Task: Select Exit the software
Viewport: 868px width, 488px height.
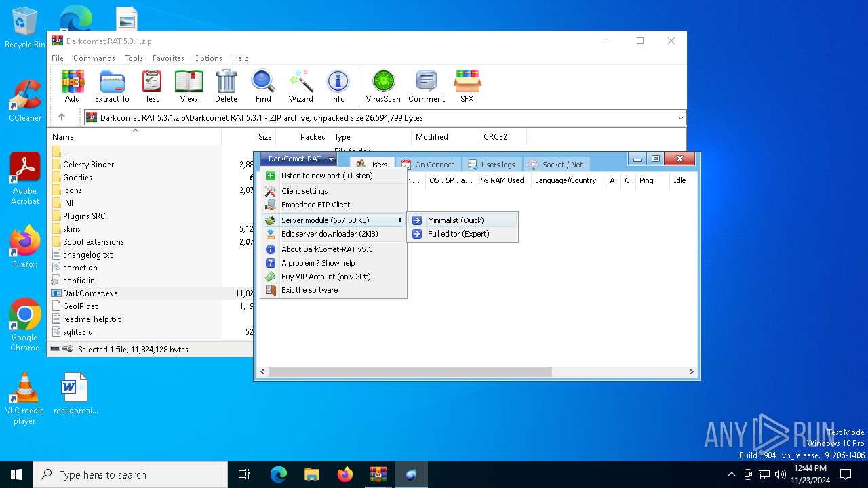Action: tap(334, 290)
